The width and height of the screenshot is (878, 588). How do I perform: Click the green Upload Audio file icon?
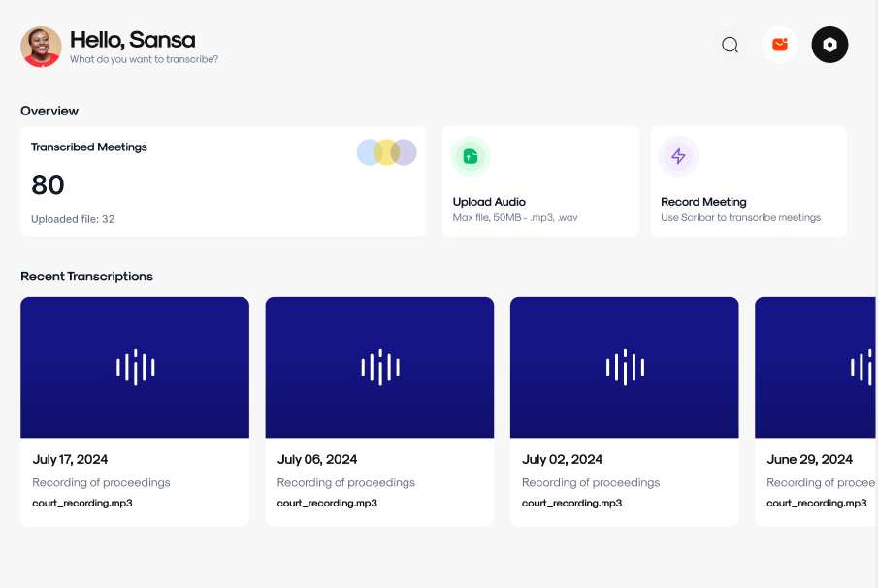click(x=471, y=156)
